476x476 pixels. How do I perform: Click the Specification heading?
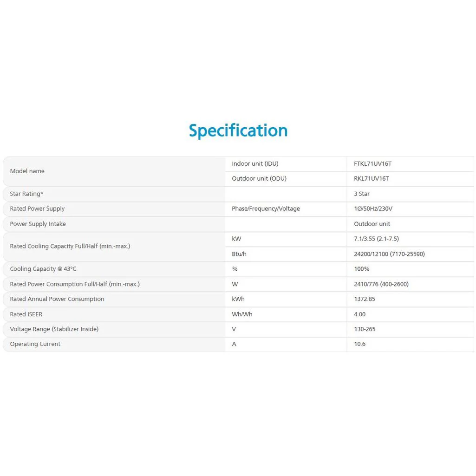coord(238,130)
